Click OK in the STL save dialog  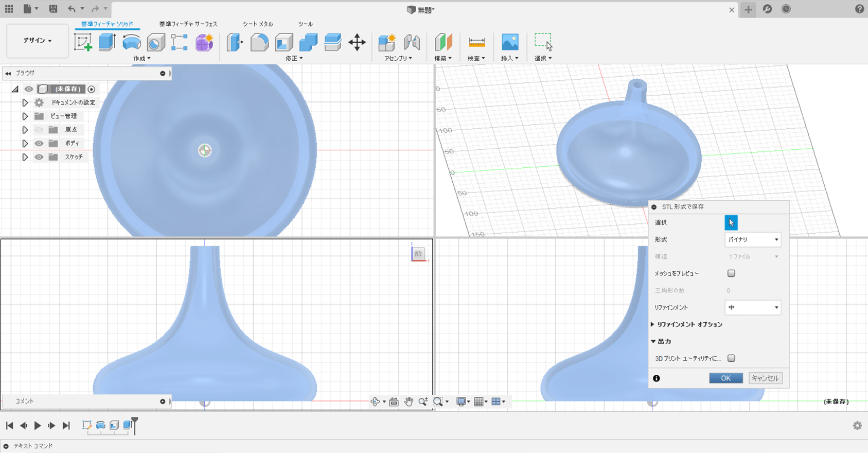tap(725, 378)
